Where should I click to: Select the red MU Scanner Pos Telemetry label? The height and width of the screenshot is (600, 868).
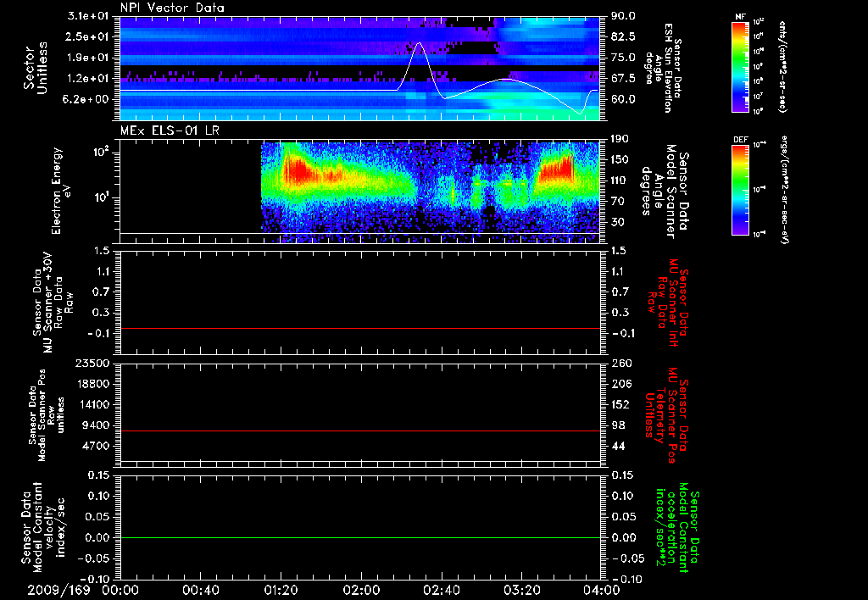tap(668, 415)
